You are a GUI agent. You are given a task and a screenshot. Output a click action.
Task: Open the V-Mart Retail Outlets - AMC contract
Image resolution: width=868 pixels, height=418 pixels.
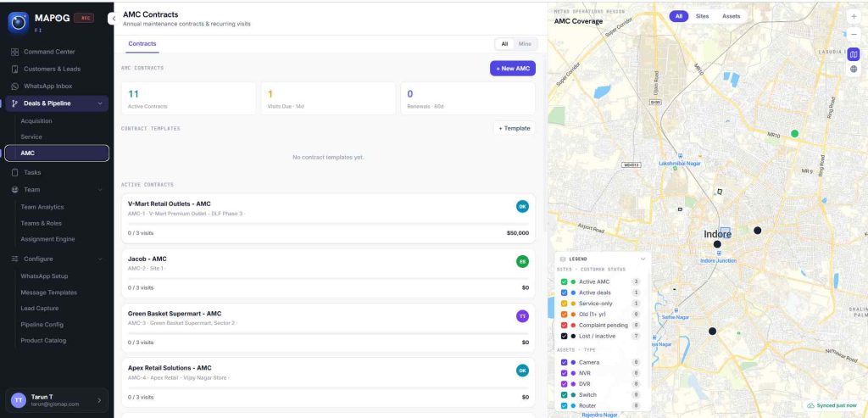pyautogui.click(x=328, y=218)
